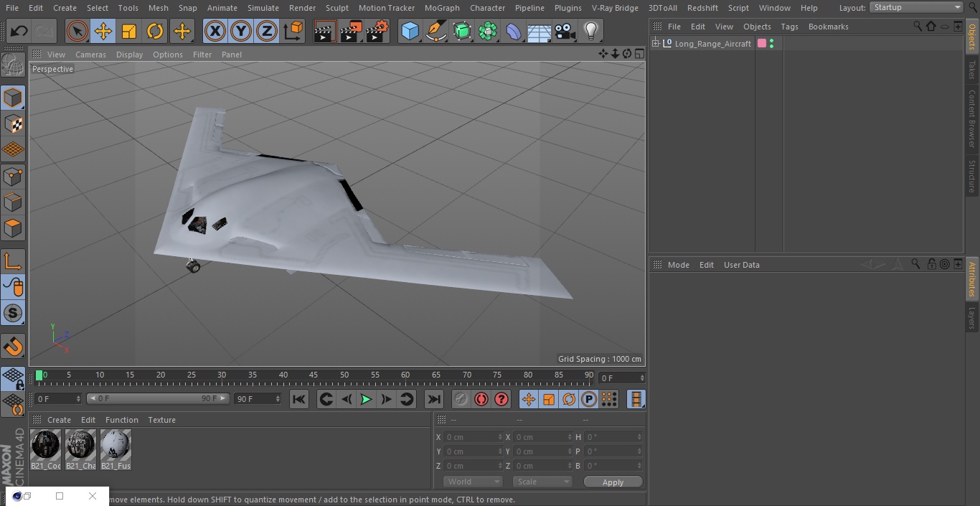
Task: Switch to Model mode
Action: click(13, 98)
